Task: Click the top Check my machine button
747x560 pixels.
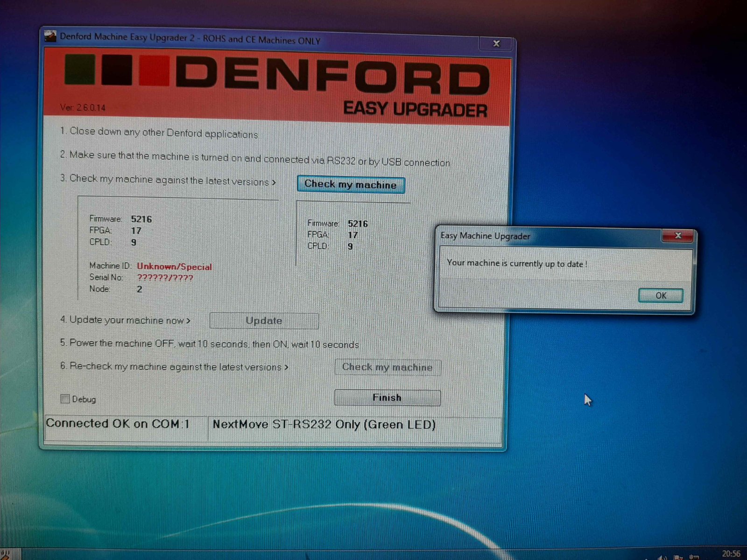Action: [x=351, y=184]
